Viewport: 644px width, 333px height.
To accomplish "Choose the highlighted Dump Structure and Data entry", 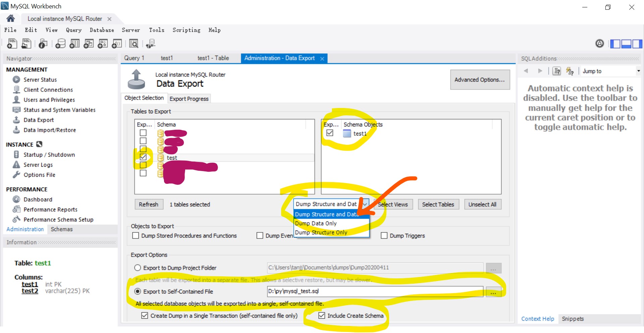I will [x=331, y=214].
